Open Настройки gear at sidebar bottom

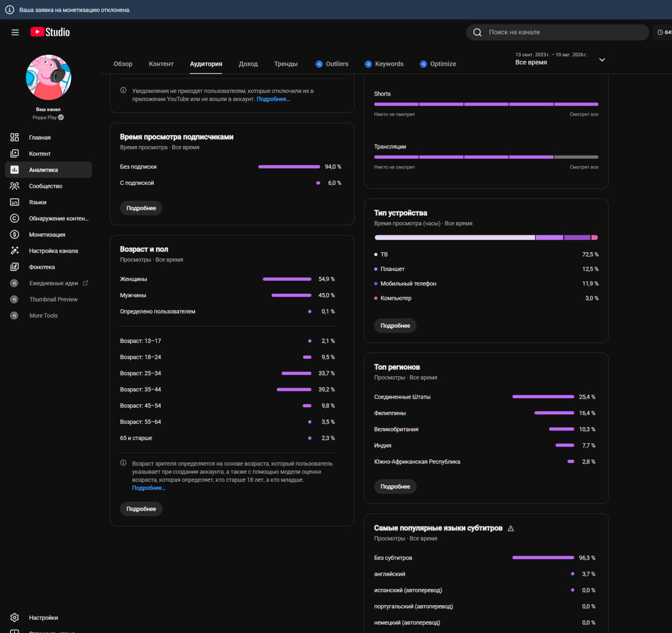pos(15,617)
